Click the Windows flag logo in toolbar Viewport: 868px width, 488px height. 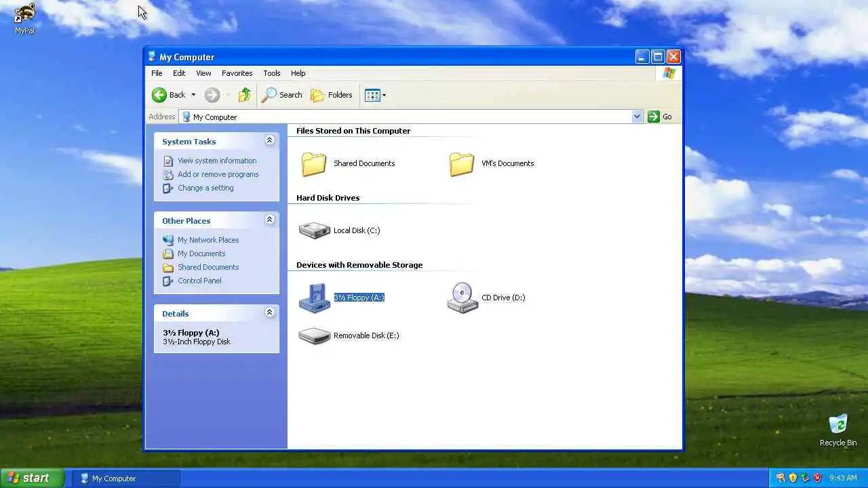[x=669, y=73]
